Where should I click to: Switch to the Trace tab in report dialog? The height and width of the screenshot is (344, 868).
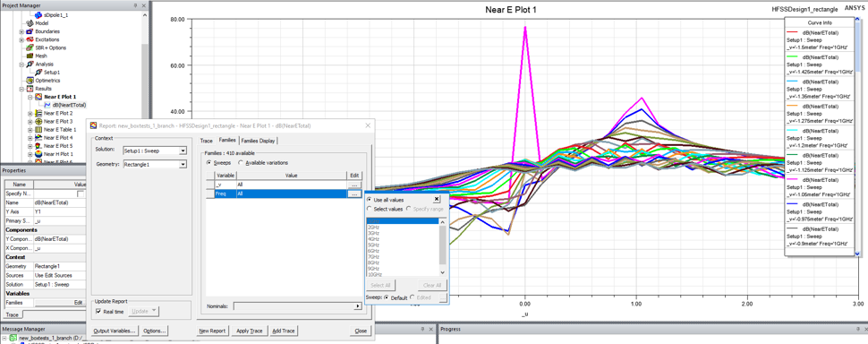pyautogui.click(x=207, y=141)
